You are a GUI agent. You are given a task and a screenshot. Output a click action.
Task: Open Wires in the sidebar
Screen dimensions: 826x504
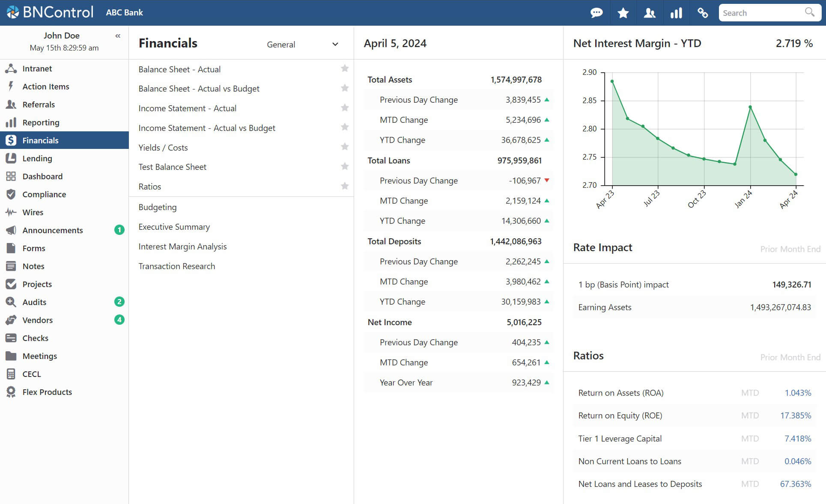click(x=33, y=212)
